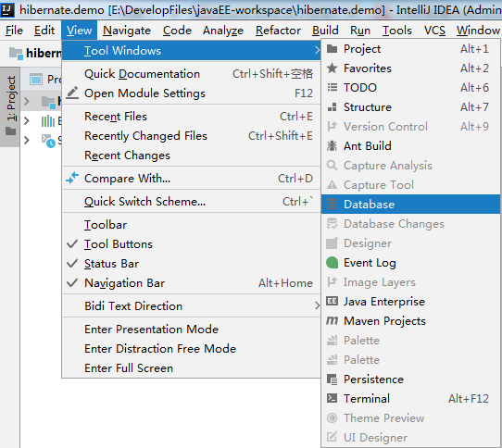
Task: Expand the Tool Windows submenu arrow
Action: point(317,50)
